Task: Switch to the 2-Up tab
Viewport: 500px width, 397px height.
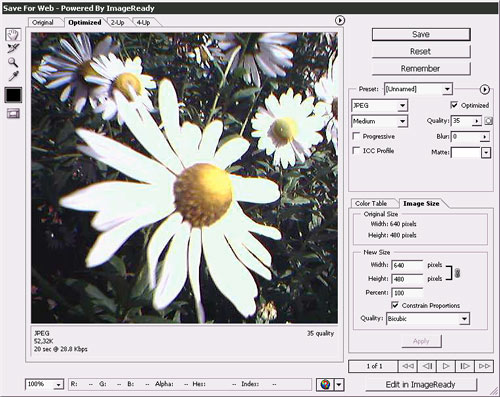Action: click(x=118, y=22)
